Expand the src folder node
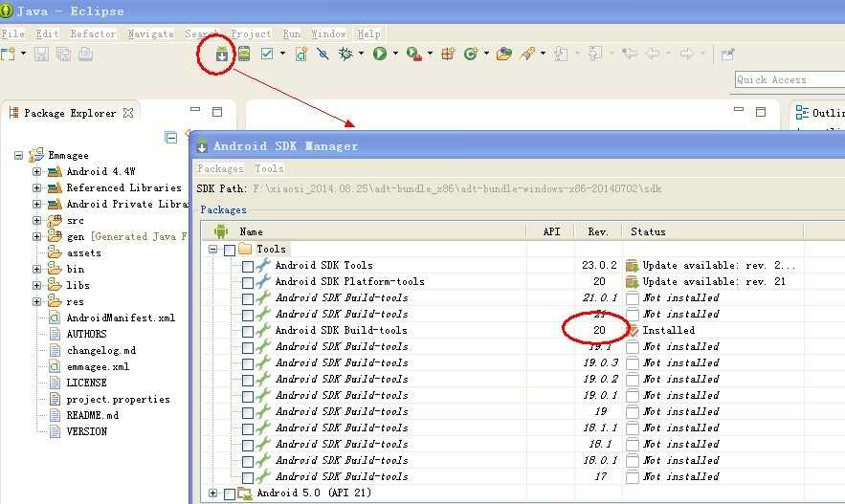 tap(36, 220)
